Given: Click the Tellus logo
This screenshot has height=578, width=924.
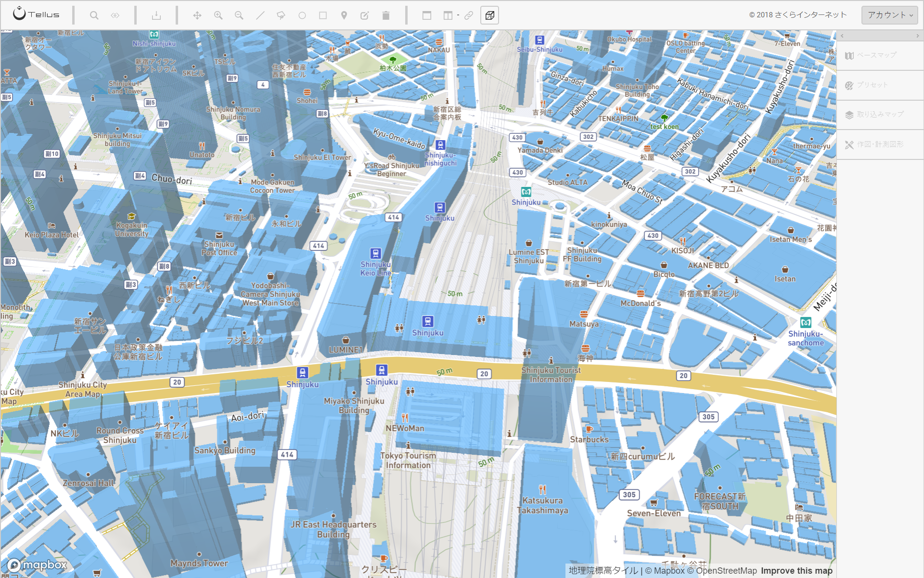Looking at the screenshot, I should (x=36, y=14).
